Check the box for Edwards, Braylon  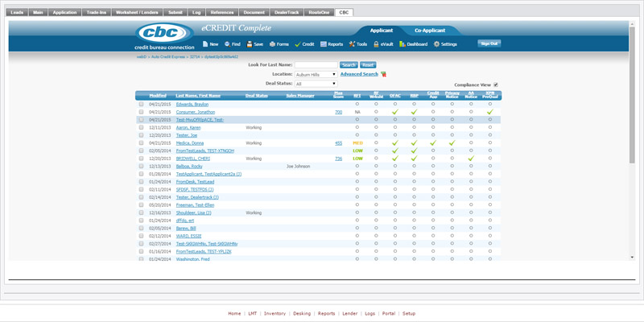pyautogui.click(x=142, y=105)
